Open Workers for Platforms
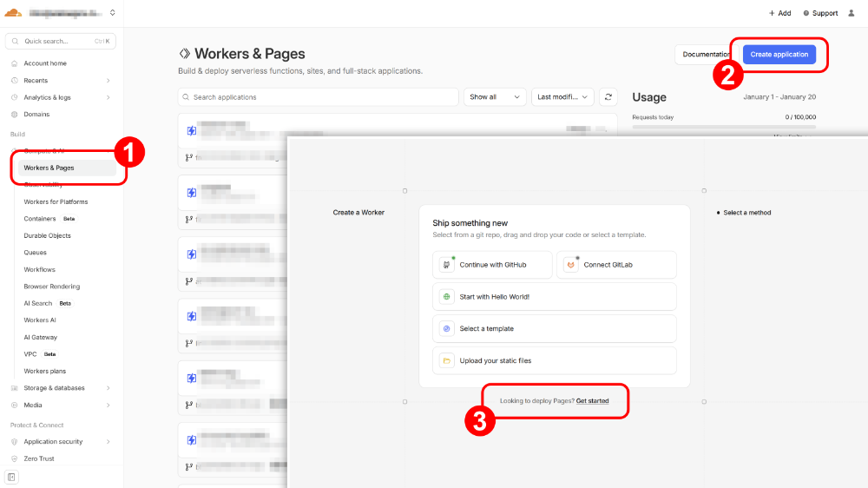868x488 pixels. tap(56, 202)
